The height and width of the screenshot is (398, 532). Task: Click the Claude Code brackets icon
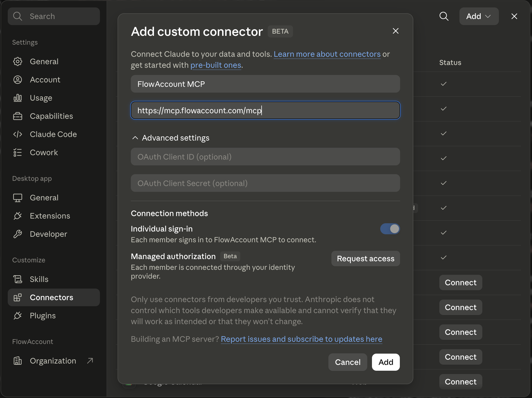coord(18,134)
